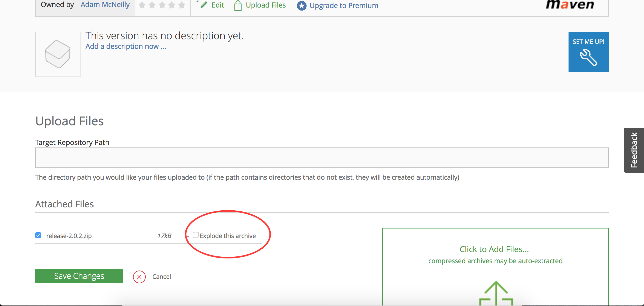
Task: Click the green upload arrow icon
Action: pos(496,293)
